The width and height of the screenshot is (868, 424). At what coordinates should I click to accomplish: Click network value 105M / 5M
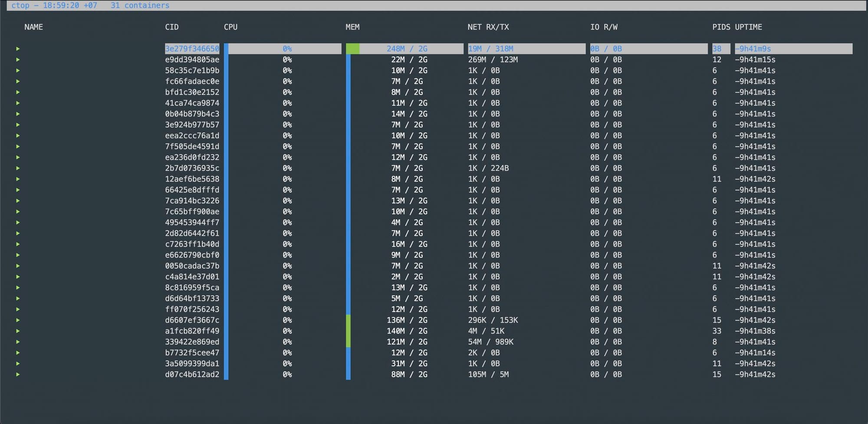pyautogui.click(x=488, y=374)
